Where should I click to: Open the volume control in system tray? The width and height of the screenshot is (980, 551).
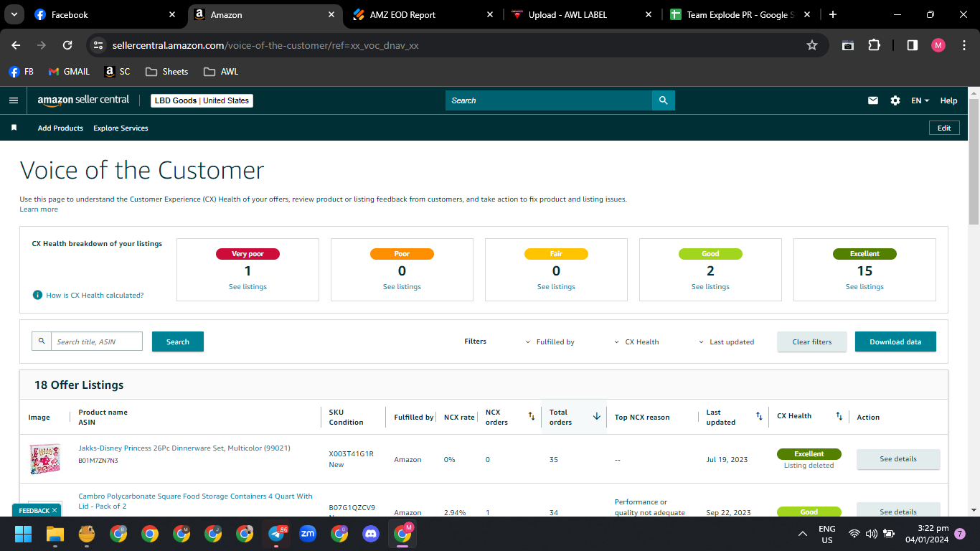tap(872, 534)
